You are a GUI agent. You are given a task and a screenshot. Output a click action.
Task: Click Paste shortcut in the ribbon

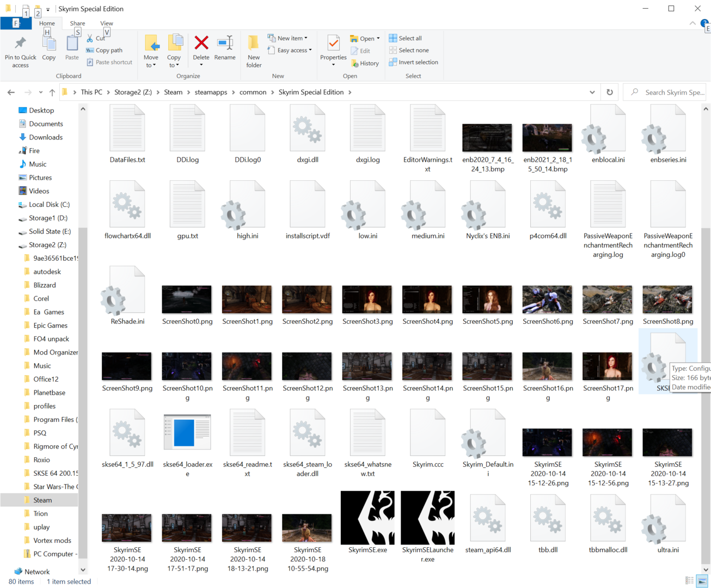click(x=109, y=62)
